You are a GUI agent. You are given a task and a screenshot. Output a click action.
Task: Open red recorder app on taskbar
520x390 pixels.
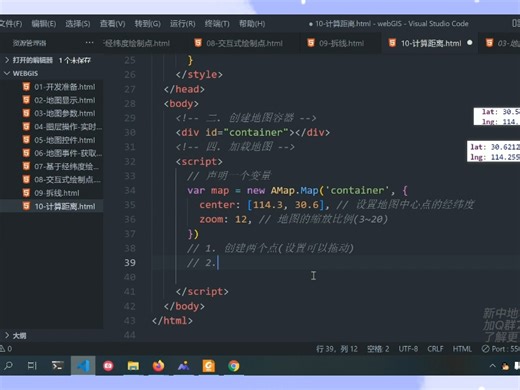click(x=108, y=366)
